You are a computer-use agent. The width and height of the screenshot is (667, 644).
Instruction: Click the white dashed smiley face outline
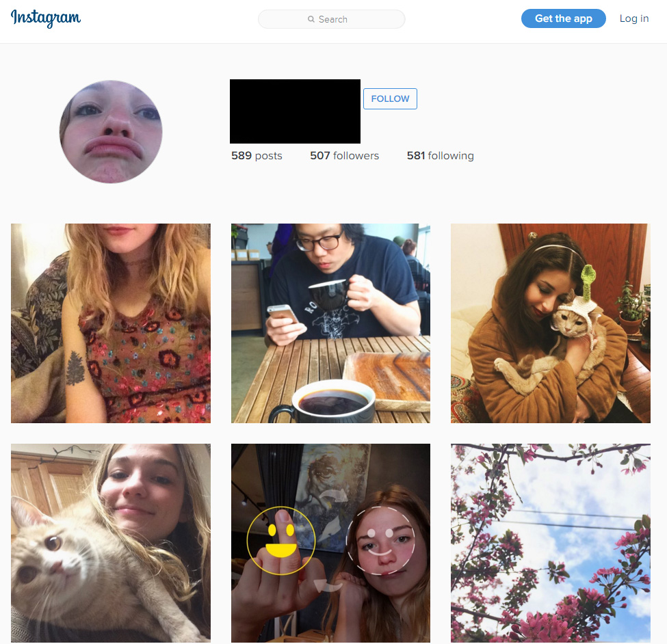click(381, 541)
